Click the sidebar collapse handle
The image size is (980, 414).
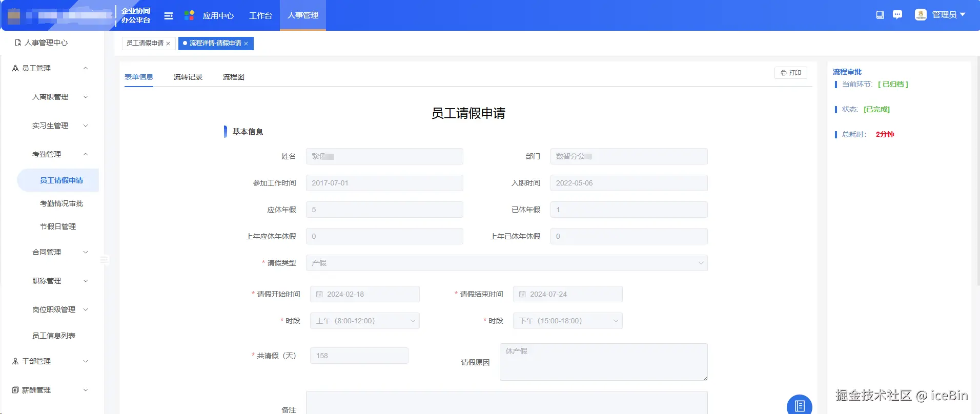click(x=105, y=260)
